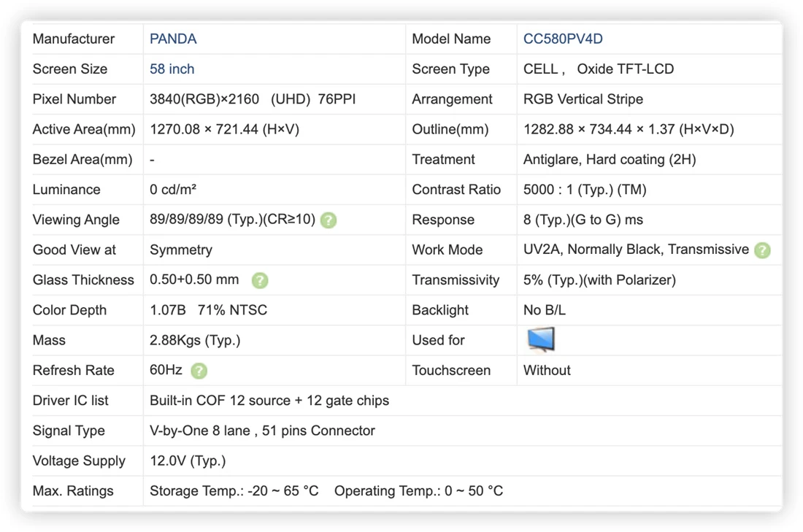This screenshot has width=803, height=532.
Task: Select the Without touchscreen value
Action: tap(547, 371)
